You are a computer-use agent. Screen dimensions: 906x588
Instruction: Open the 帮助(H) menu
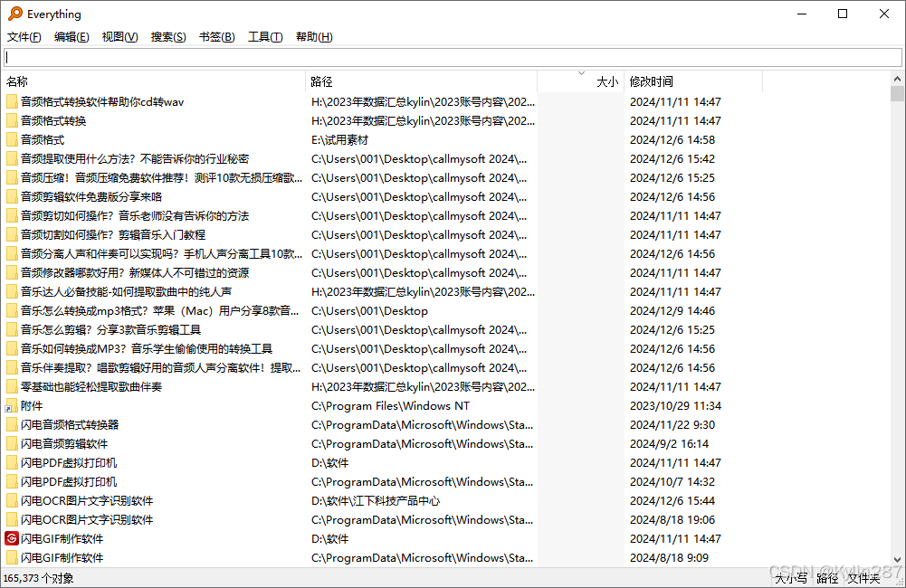(314, 37)
